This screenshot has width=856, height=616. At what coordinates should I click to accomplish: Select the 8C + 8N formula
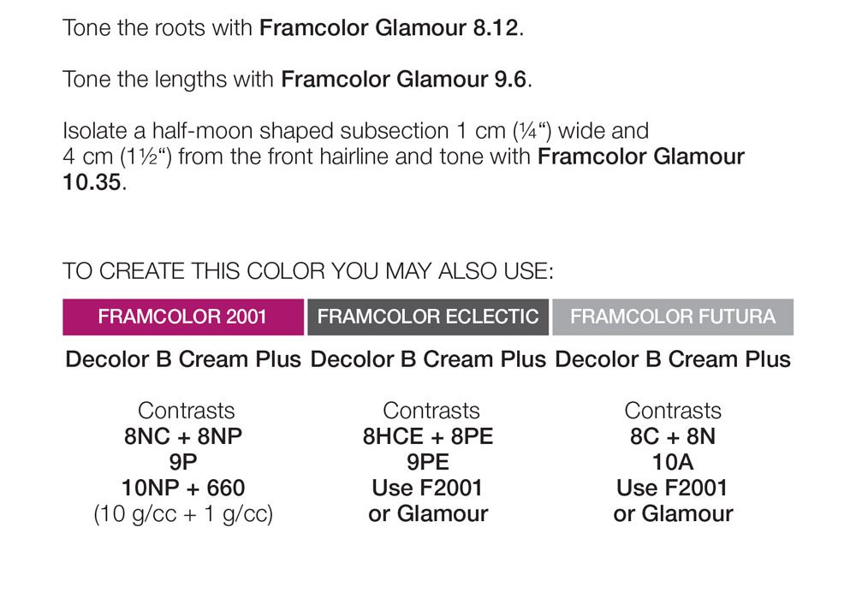673,436
